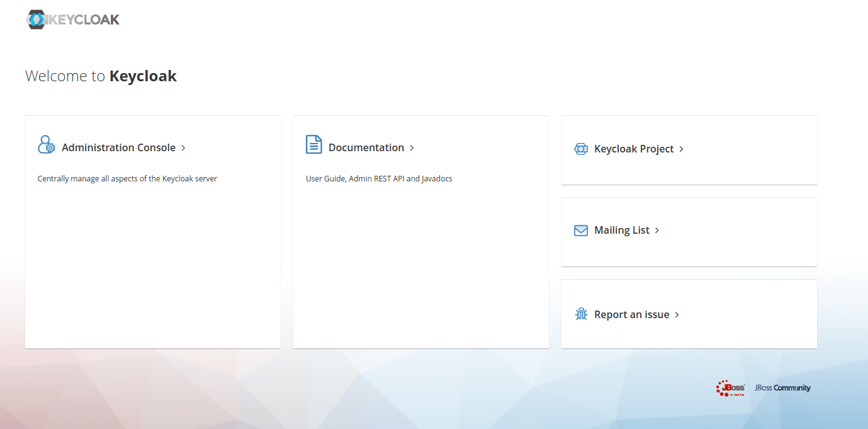Open the Documentation link

366,148
